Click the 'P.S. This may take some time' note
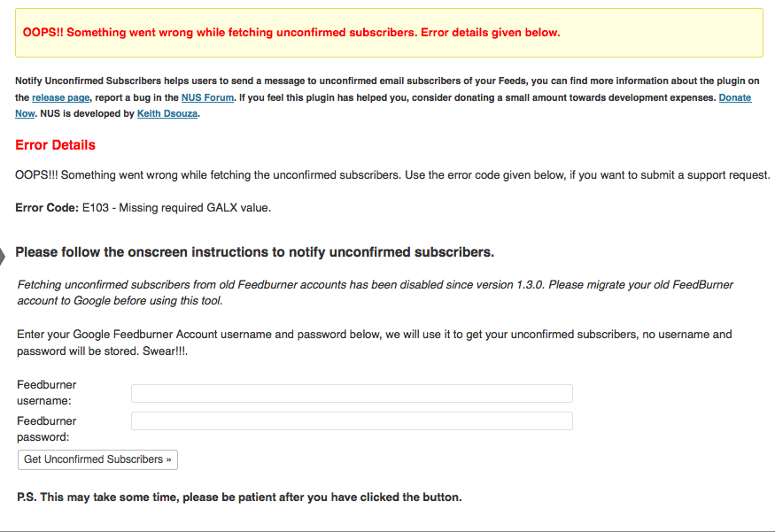 pos(239,497)
